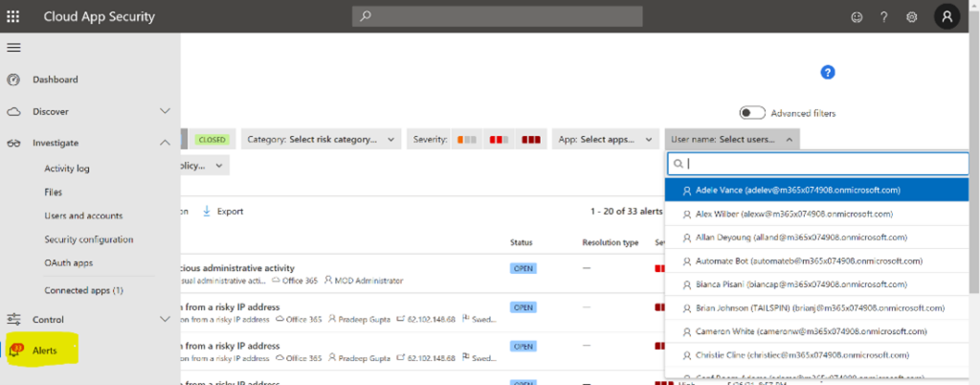Select Bianca Pisani from the user list

[817, 284]
